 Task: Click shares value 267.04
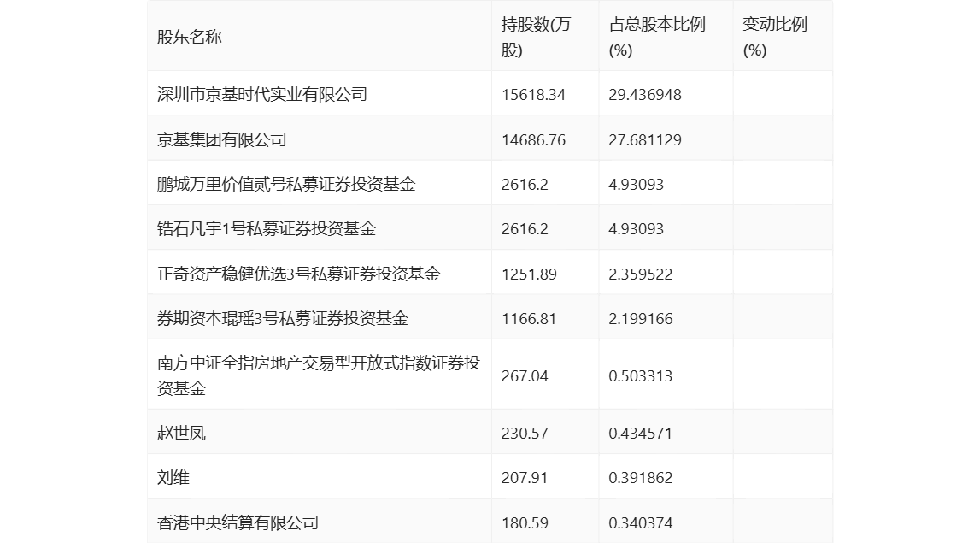(525, 375)
